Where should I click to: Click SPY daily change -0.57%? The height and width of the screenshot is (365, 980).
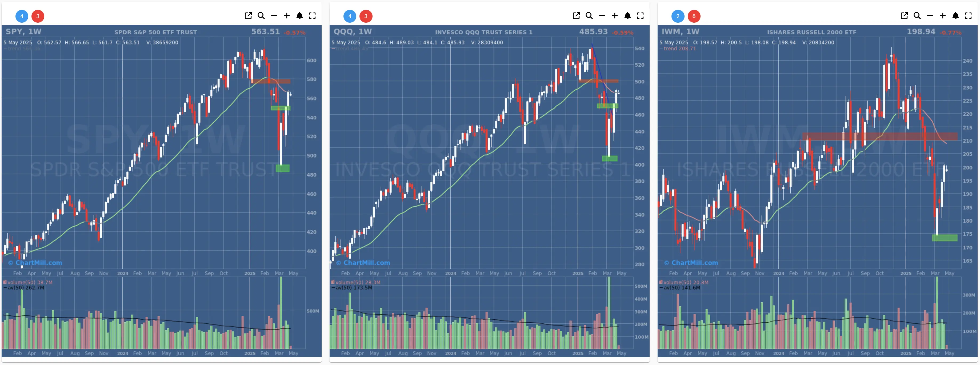point(294,33)
